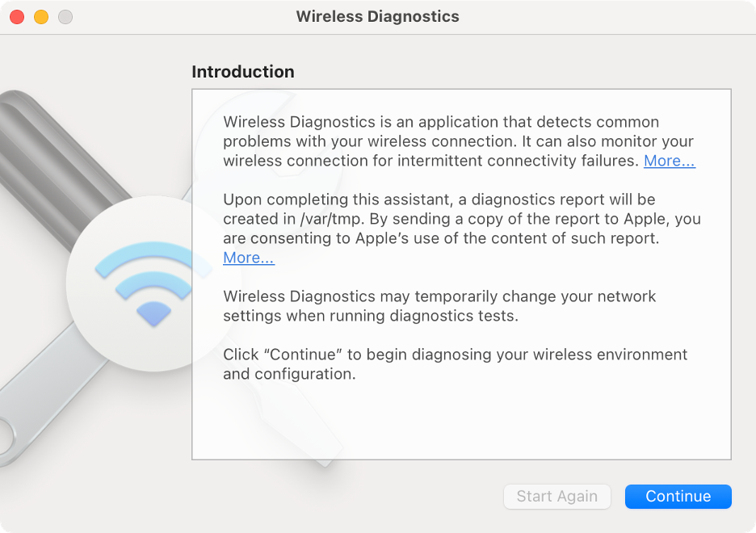Click the Continue button to begin diagnostics
This screenshot has width=756, height=533.
coord(678,497)
